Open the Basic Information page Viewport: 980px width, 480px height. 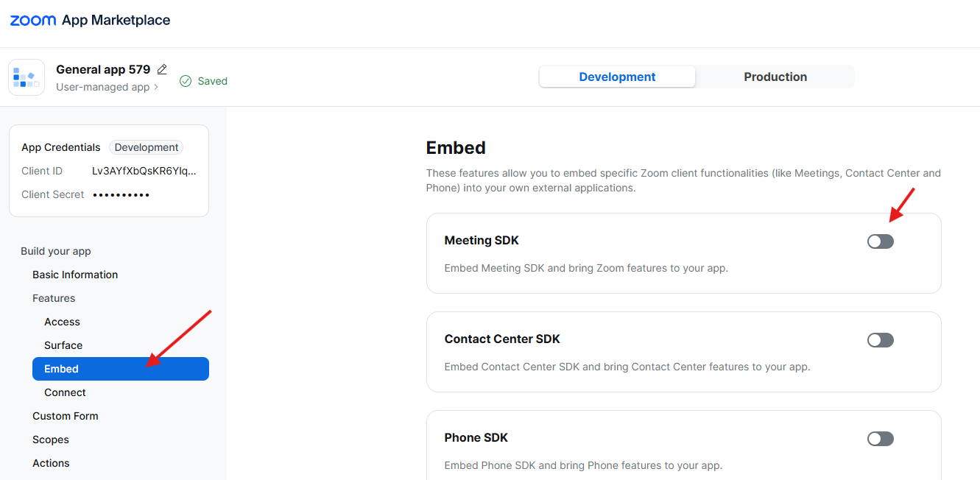(75, 275)
